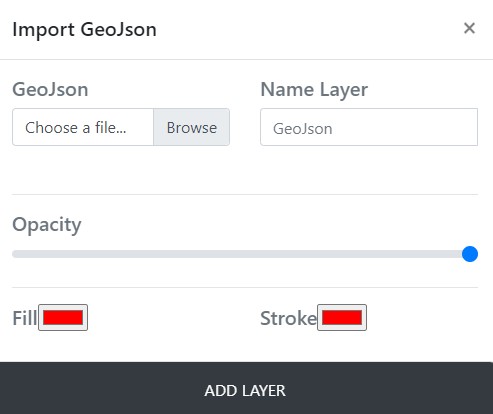Open the Fill color picker swatch
The height and width of the screenshot is (414, 493).
tap(63, 317)
